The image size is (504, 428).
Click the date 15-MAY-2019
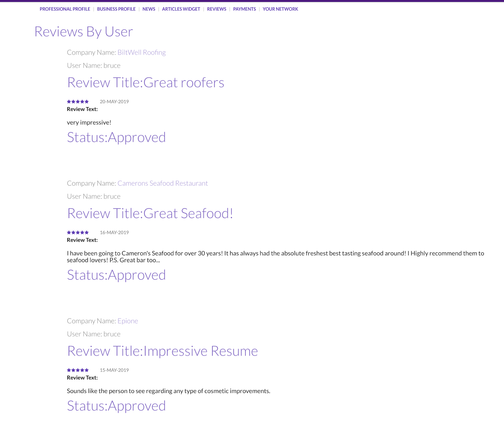click(x=114, y=370)
